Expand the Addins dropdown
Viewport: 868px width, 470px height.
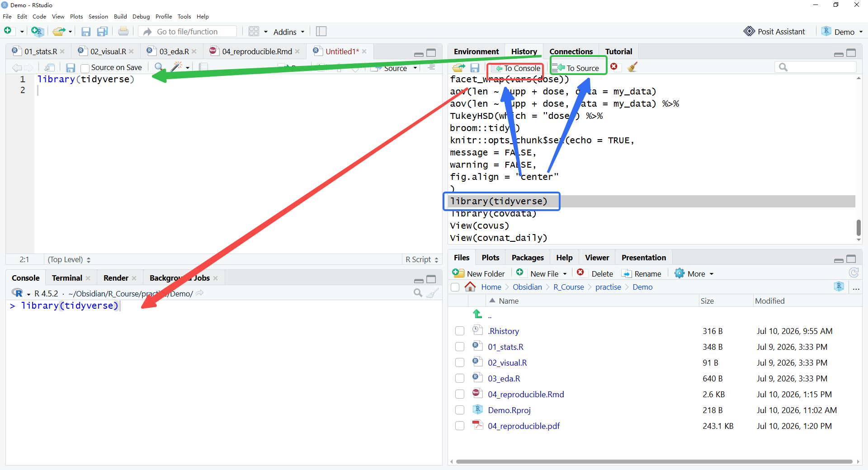[289, 32]
